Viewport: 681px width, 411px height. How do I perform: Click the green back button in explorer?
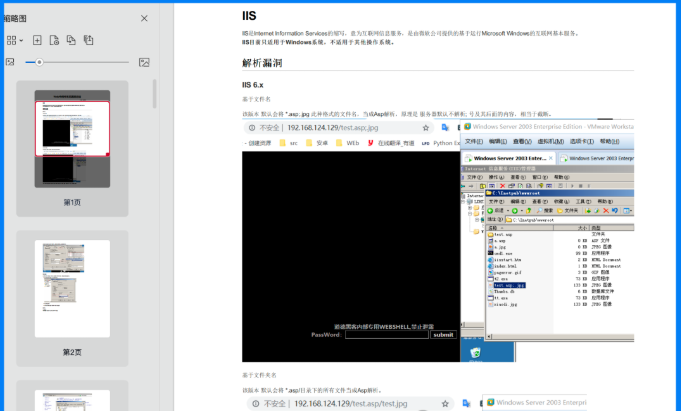(x=495, y=211)
